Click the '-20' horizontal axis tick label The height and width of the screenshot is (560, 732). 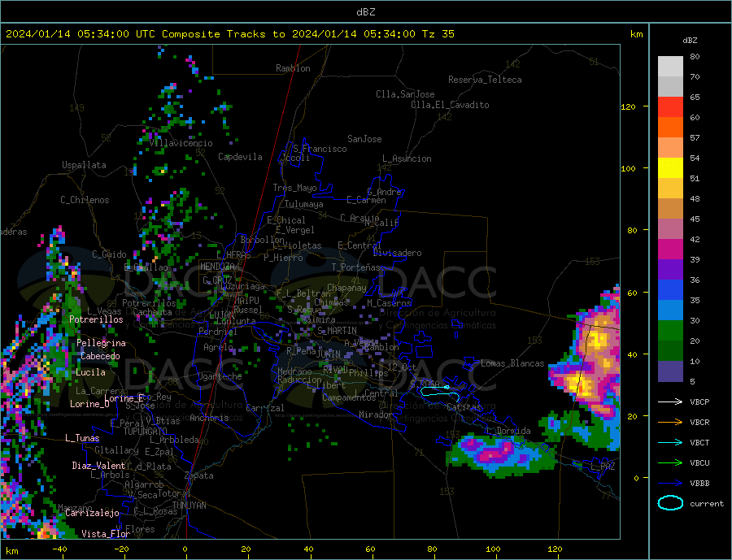tap(121, 549)
